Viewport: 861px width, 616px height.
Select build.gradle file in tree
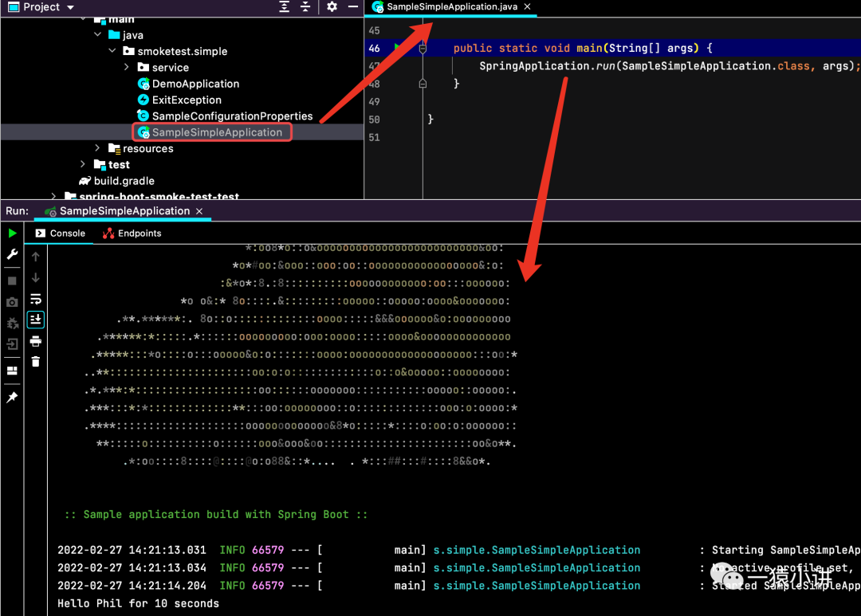coord(124,181)
